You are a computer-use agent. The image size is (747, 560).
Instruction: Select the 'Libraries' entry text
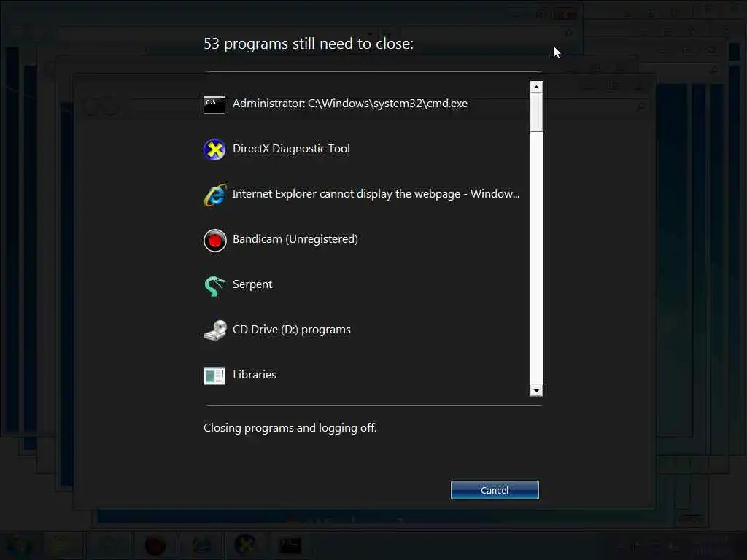pos(255,375)
